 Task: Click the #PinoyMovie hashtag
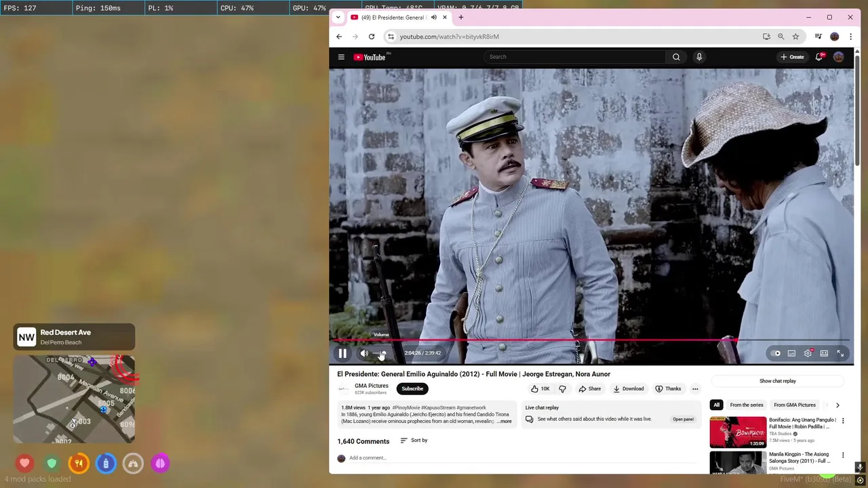406,408
